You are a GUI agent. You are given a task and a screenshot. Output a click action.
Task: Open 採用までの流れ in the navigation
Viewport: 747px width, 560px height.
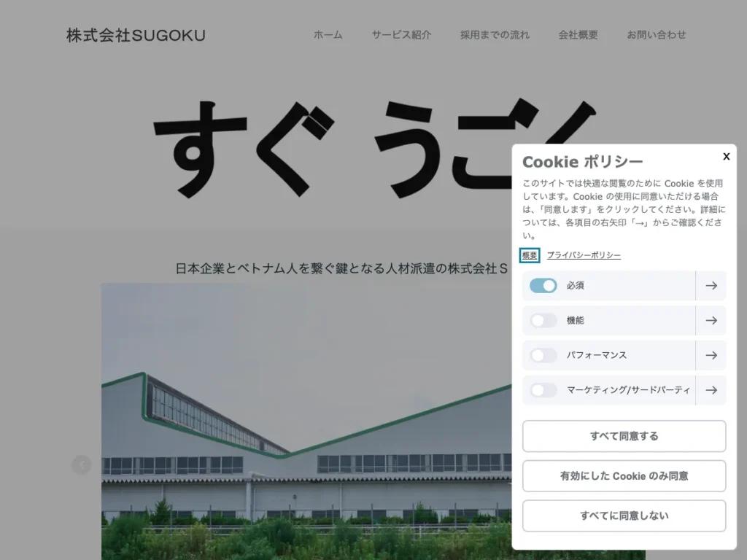[495, 35]
